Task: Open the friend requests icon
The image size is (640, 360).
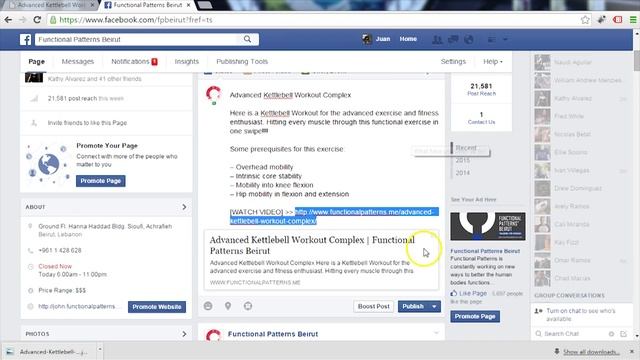Action: pos(437,39)
